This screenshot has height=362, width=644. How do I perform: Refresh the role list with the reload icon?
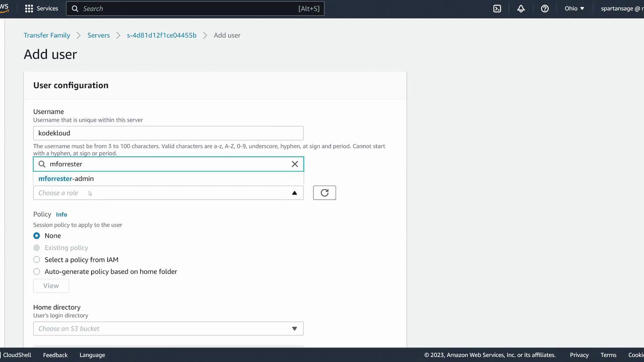point(325,193)
